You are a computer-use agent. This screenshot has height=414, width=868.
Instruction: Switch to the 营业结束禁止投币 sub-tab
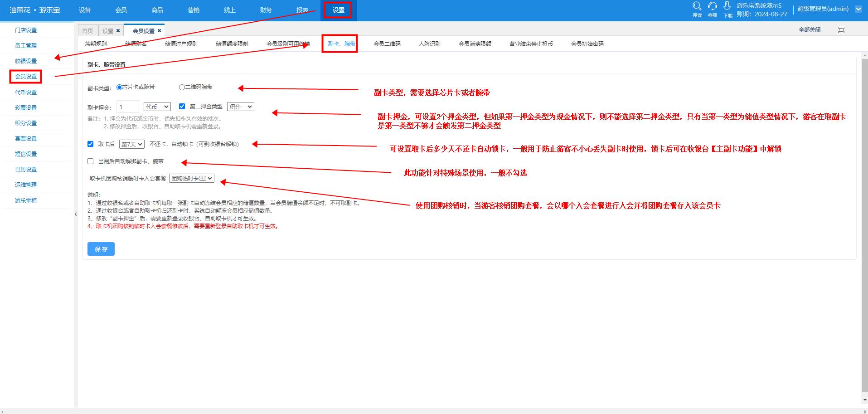click(x=531, y=44)
